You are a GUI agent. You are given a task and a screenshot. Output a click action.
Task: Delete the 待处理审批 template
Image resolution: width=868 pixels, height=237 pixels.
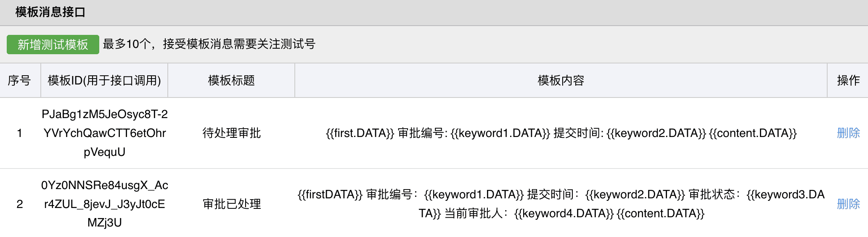tap(848, 133)
